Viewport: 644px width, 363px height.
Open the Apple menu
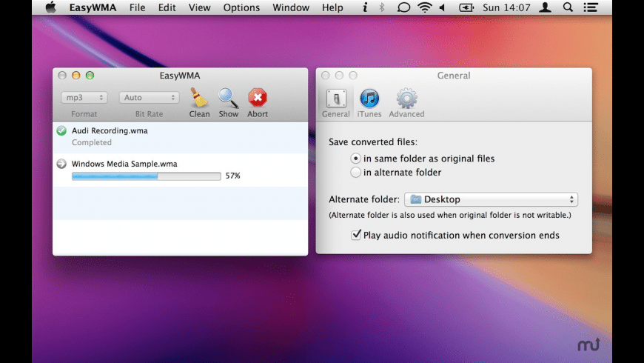(50, 7)
